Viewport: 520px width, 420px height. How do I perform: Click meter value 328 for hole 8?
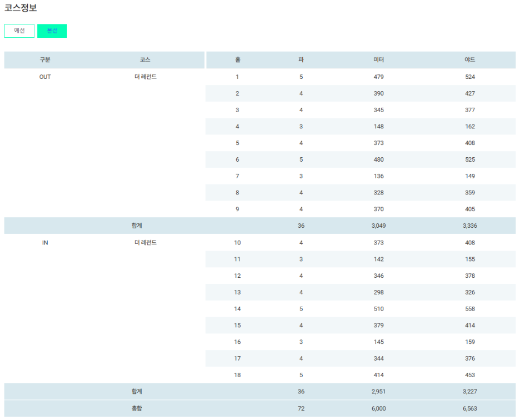378,193
